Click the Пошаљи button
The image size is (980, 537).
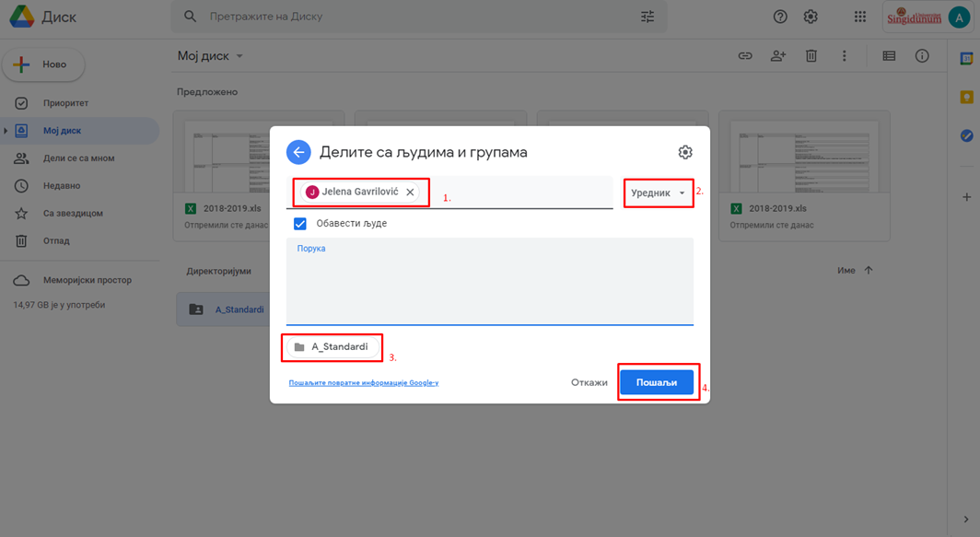point(656,382)
